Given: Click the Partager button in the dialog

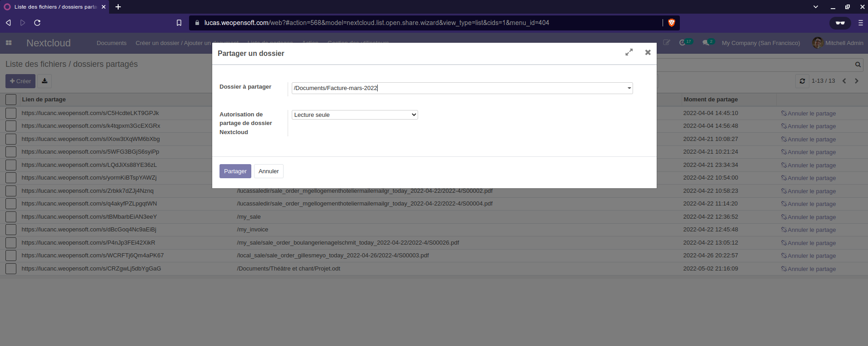Looking at the screenshot, I should click(x=235, y=171).
